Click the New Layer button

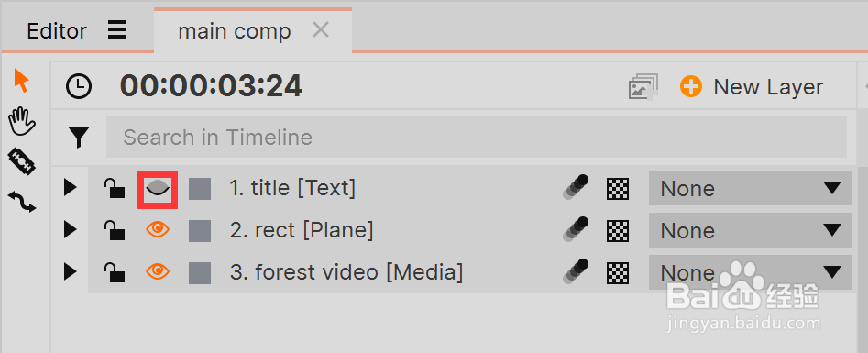(752, 87)
